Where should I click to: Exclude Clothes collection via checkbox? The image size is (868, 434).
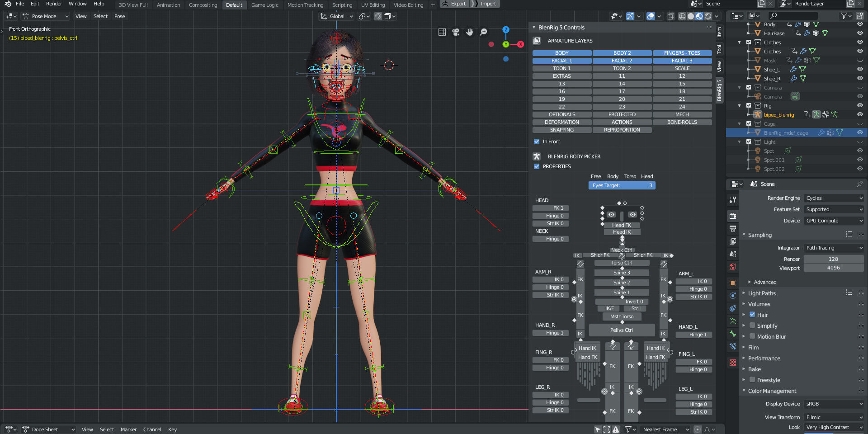749,42
